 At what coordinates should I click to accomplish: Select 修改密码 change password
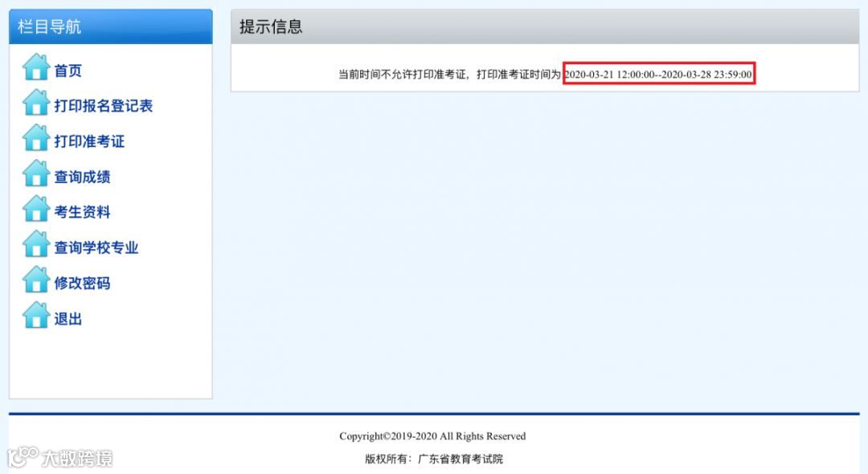point(82,283)
